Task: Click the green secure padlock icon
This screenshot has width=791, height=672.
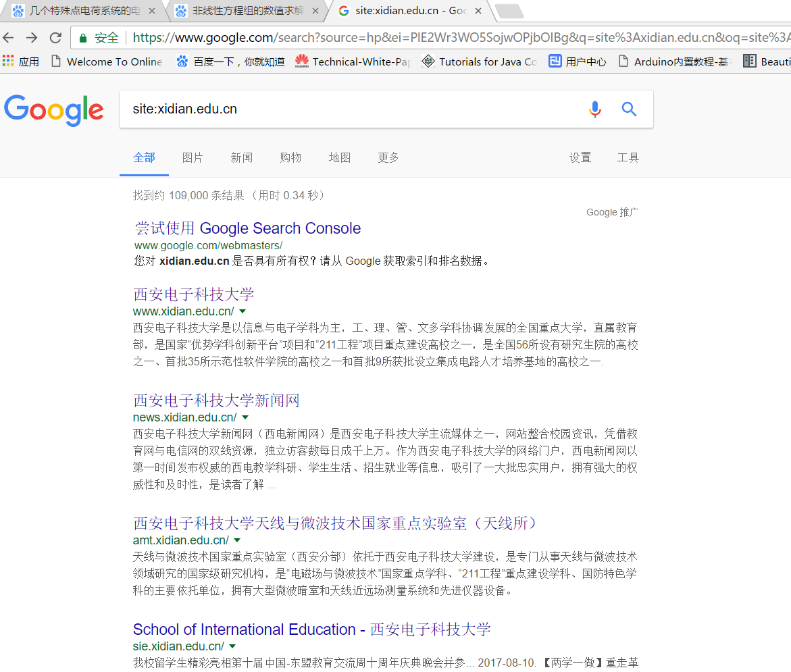Action: click(83, 38)
